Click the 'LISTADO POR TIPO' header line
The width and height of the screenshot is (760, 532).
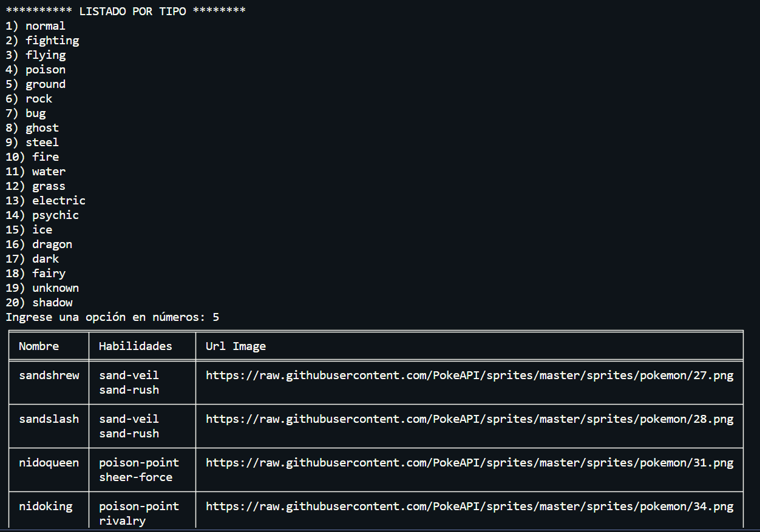point(126,12)
